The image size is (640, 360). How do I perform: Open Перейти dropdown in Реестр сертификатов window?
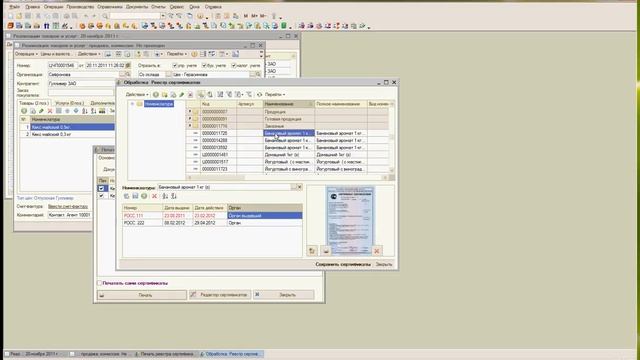pos(275,94)
